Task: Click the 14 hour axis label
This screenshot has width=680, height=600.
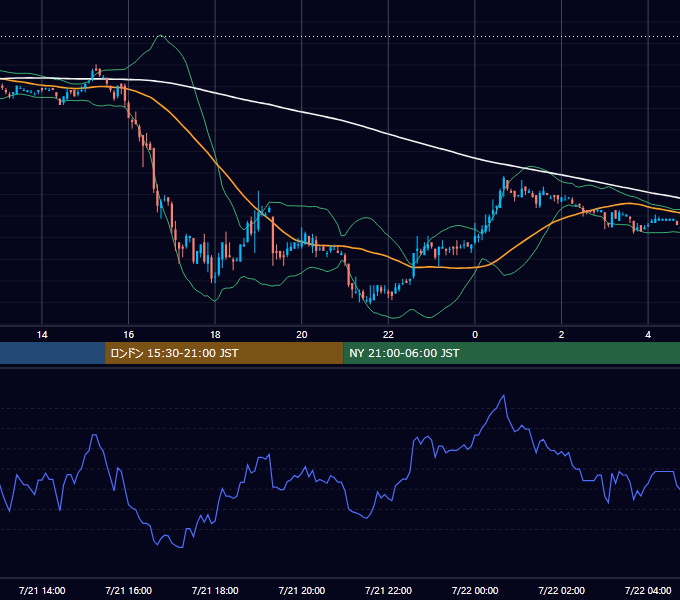Action: [x=42, y=335]
